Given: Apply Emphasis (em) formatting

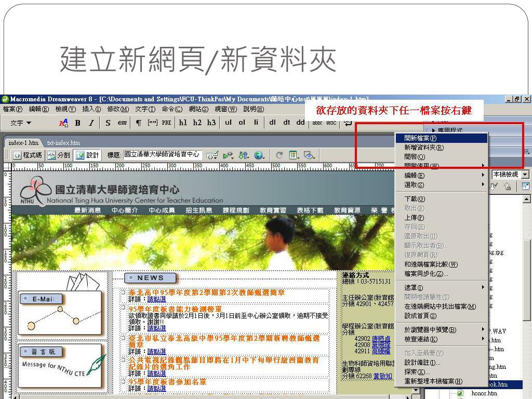Looking at the screenshot, I should pyautogui.click(x=122, y=123).
